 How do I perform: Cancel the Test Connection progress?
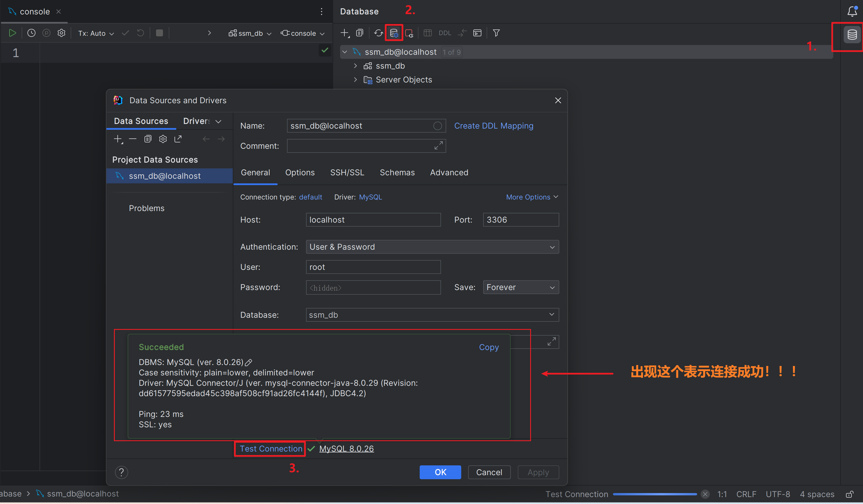coord(705,494)
